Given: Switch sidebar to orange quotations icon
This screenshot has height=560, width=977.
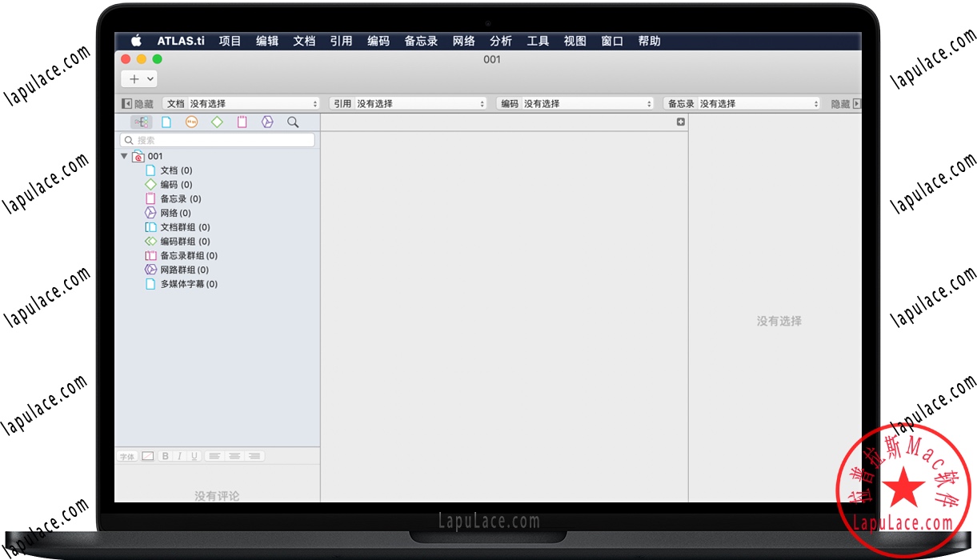Looking at the screenshot, I should point(191,122).
